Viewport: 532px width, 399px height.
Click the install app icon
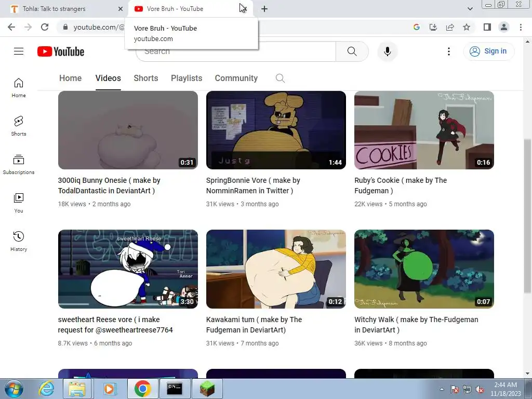click(433, 27)
